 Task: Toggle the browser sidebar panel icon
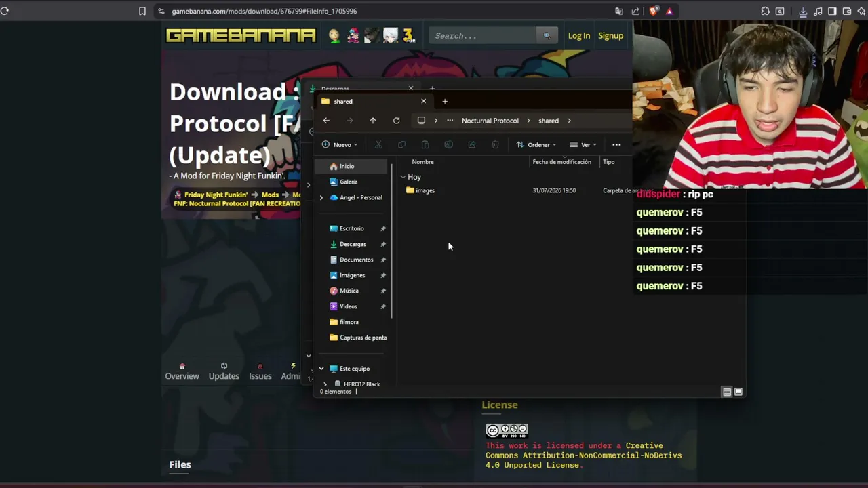click(x=832, y=11)
